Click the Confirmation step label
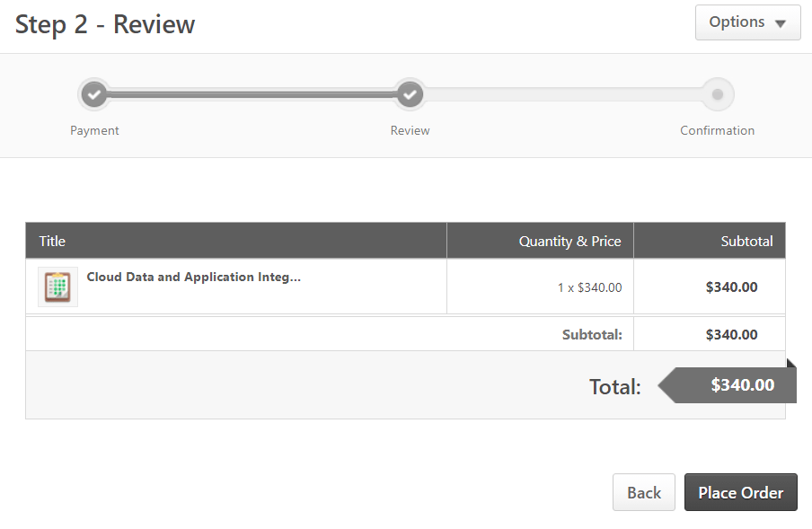Screen dimensions: 812x529 coord(717,130)
